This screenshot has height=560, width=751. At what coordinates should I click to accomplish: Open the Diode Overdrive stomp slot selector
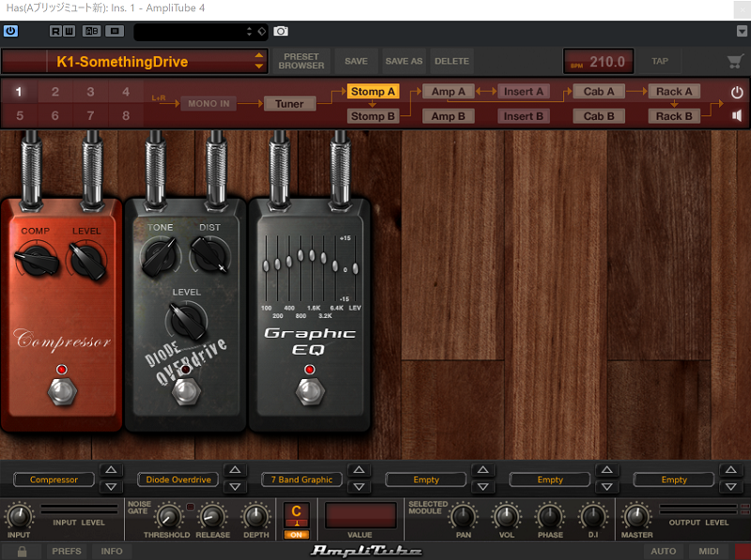(x=177, y=479)
